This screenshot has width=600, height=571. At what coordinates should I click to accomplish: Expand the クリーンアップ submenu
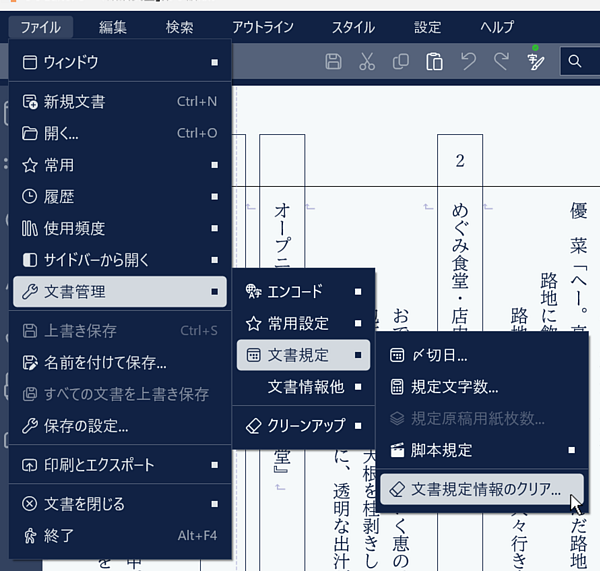click(x=303, y=426)
